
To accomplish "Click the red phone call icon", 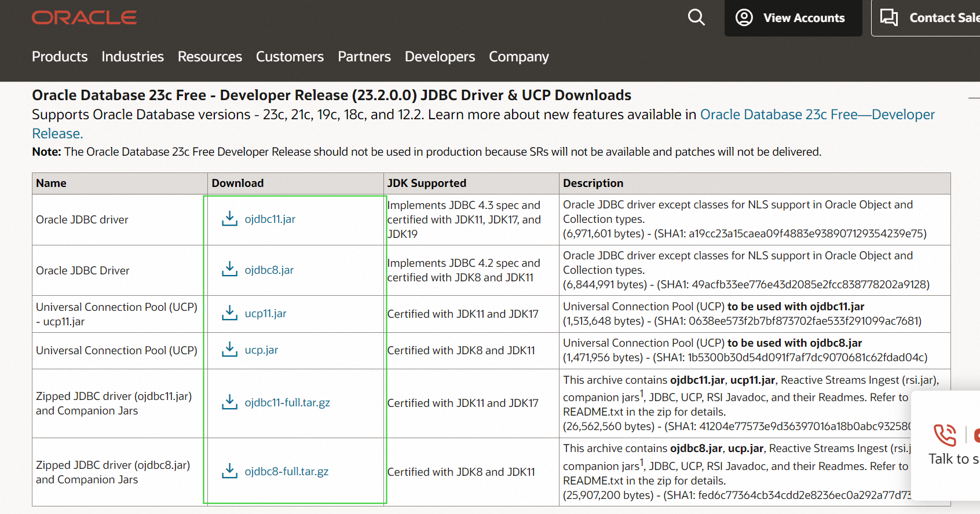I will click(x=945, y=435).
